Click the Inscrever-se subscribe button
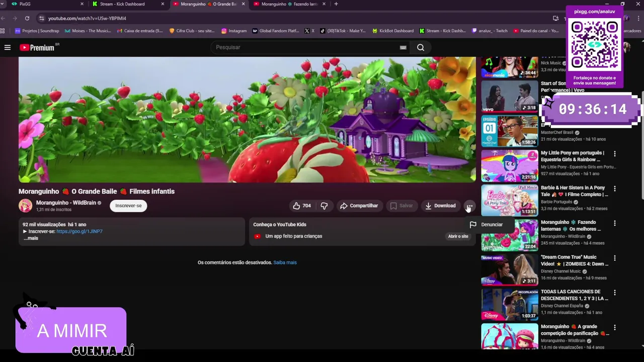644x362 pixels. [128, 206]
